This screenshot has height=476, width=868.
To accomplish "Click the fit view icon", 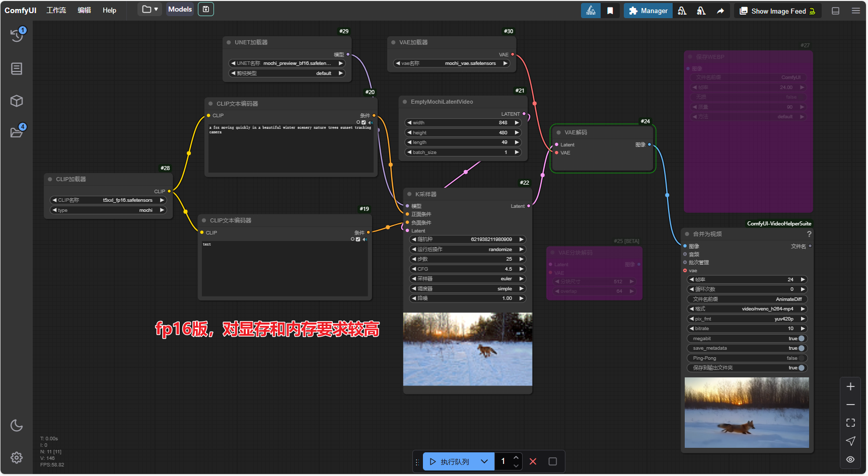I will (850, 423).
